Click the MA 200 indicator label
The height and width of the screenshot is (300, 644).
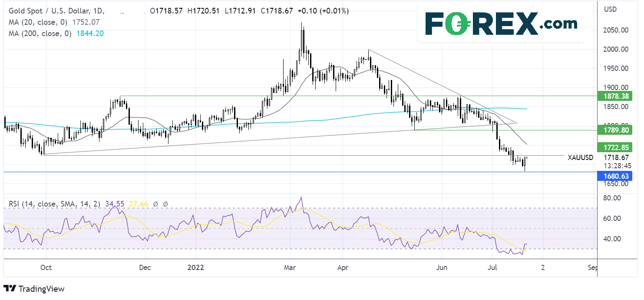pyautogui.click(x=40, y=33)
